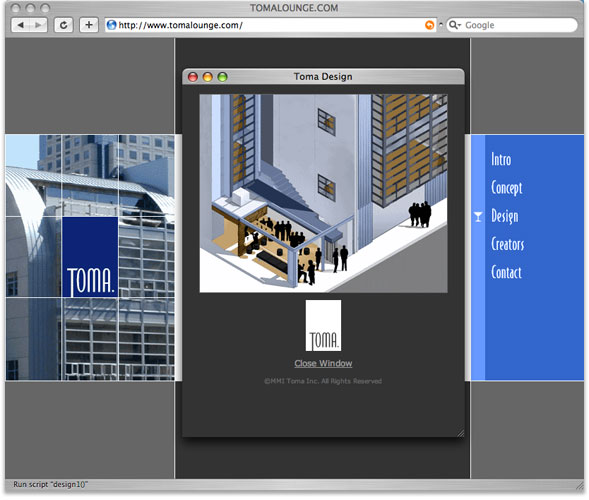This screenshot has width=589, height=500.
Task: Open the Contact menu item
Action: [x=506, y=272]
